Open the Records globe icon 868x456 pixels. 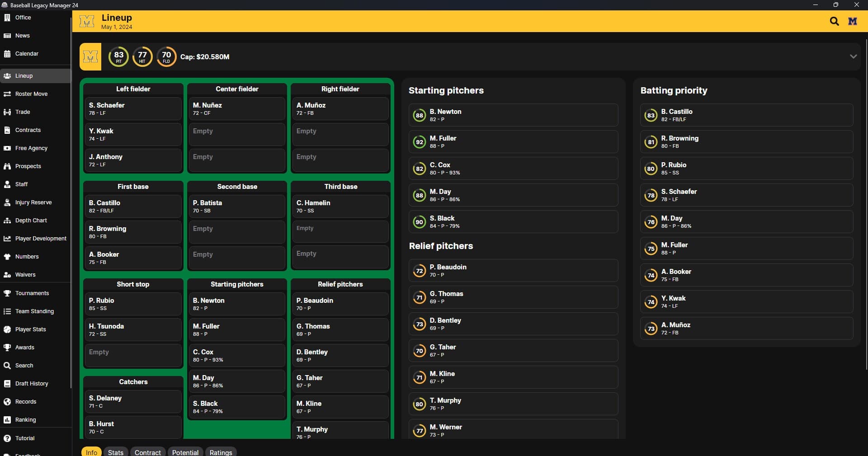point(7,402)
